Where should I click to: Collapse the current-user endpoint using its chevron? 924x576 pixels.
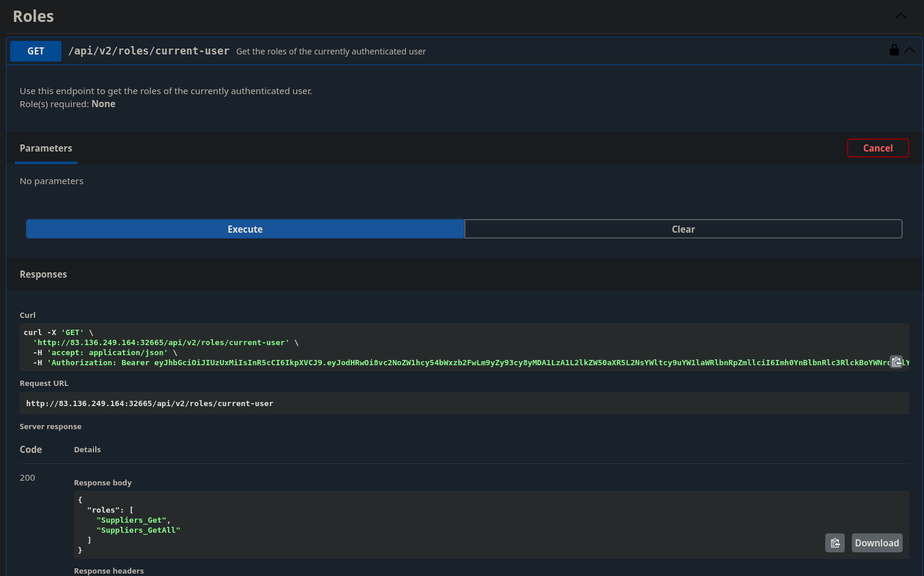[x=910, y=50]
